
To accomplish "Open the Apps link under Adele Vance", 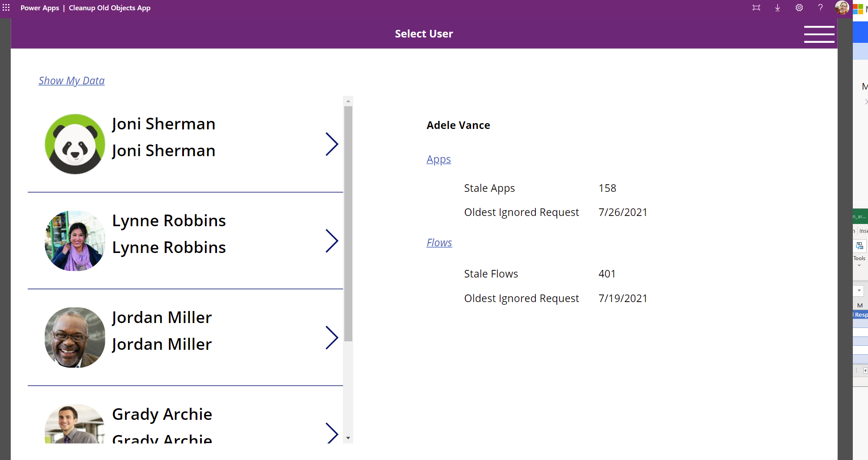I will click(438, 159).
